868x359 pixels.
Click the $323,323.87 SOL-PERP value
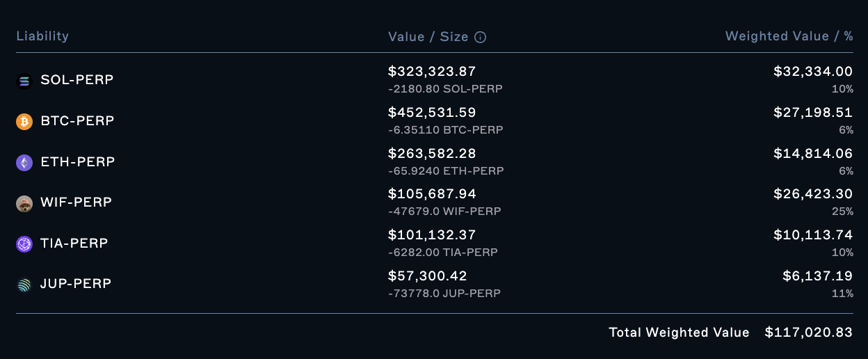[x=432, y=71]
